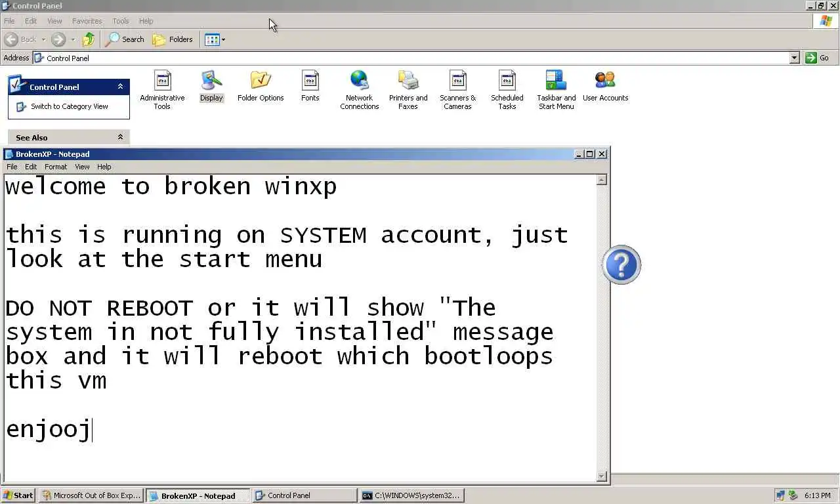Maximize the BrokenXP Notepad window
840x504 pixels.
[590, 154]
